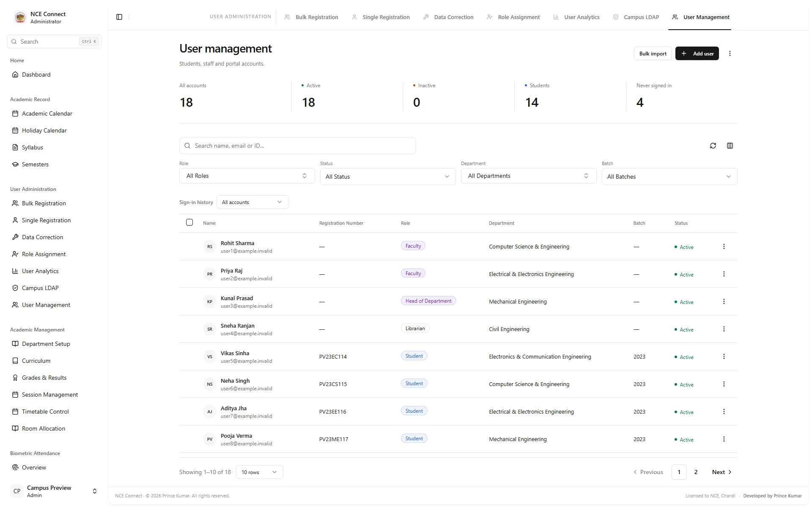The width and height of the screenshot is (812, 508).
Task: Click the Bulk import button
Action: 653,53
